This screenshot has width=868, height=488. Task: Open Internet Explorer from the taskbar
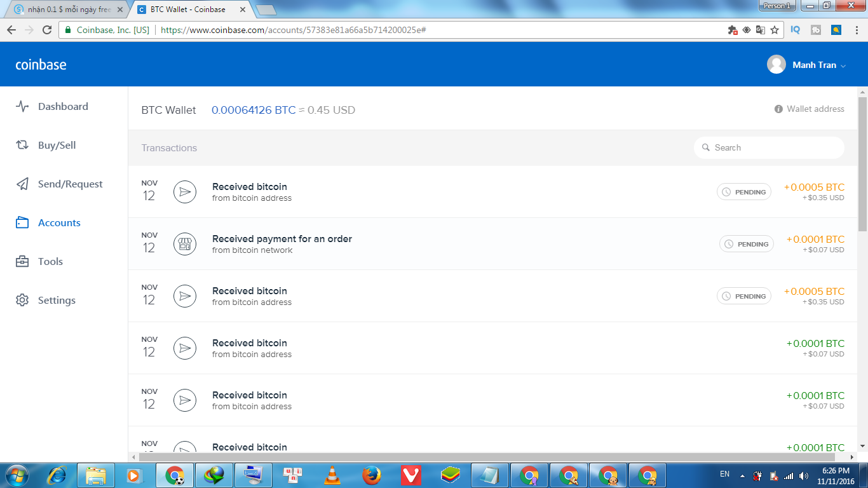[57, 475]
